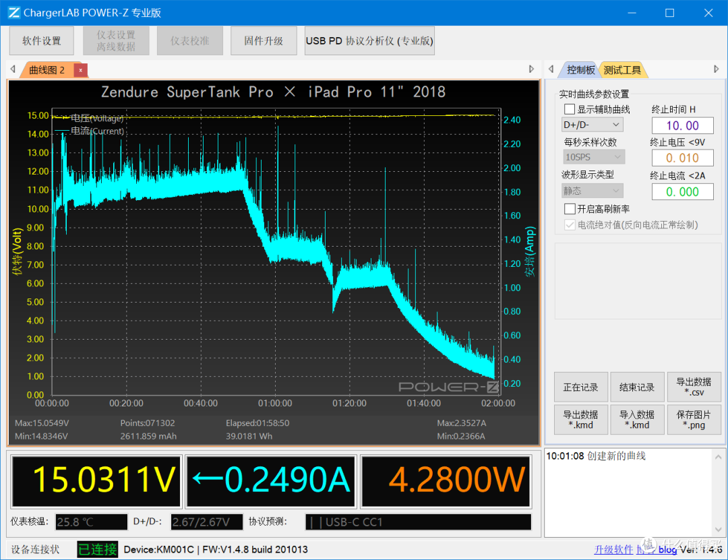This screenshot has height=560, width=728.
Task: Click the Min:14.8346V statistic
Action: [x=41, y=436]
